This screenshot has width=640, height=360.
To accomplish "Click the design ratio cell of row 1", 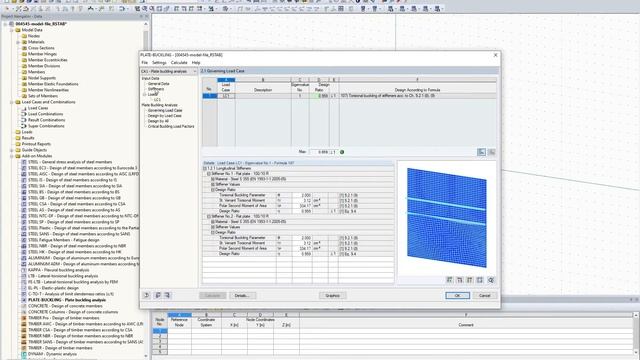I will click(319, 96).
